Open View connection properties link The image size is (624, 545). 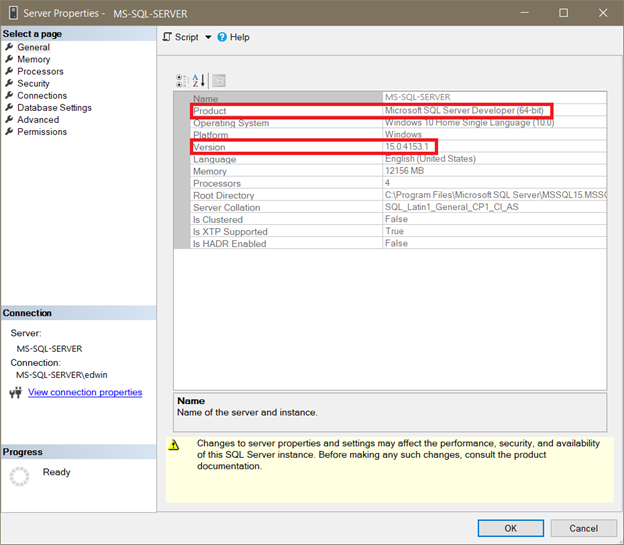click(85, 392)
